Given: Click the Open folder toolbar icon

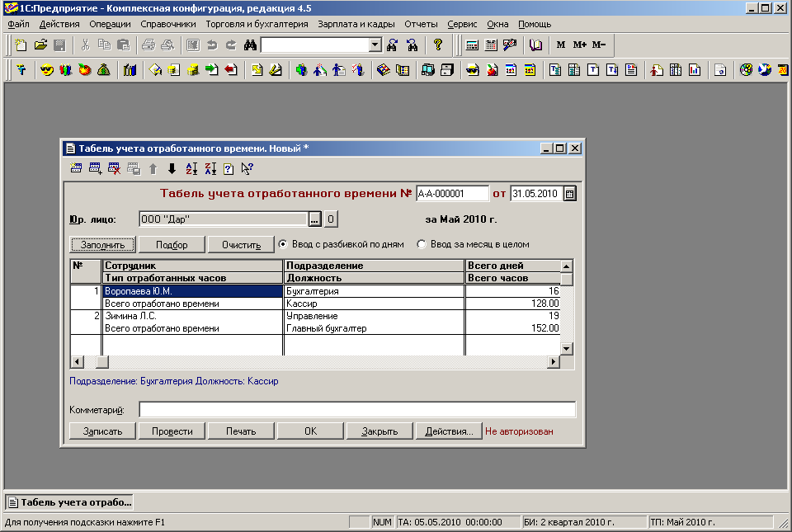Looking at the screenshot, I should [x=40, y=45].
